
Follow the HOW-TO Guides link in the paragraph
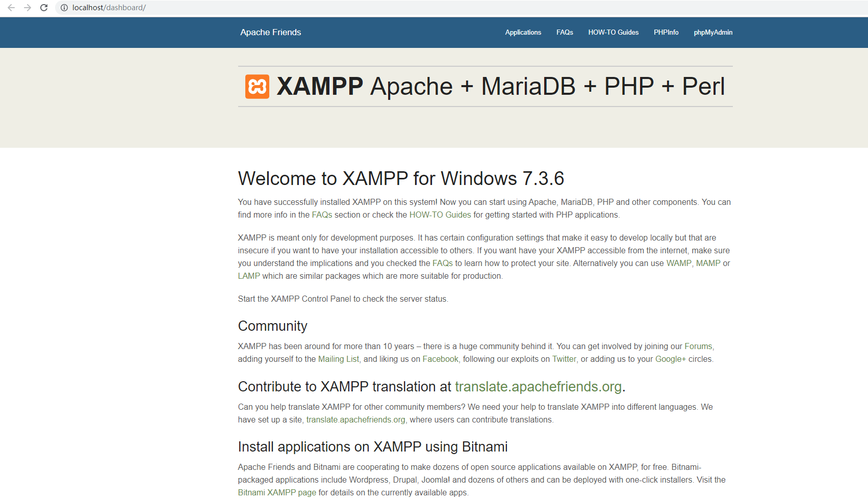point(440,215)
